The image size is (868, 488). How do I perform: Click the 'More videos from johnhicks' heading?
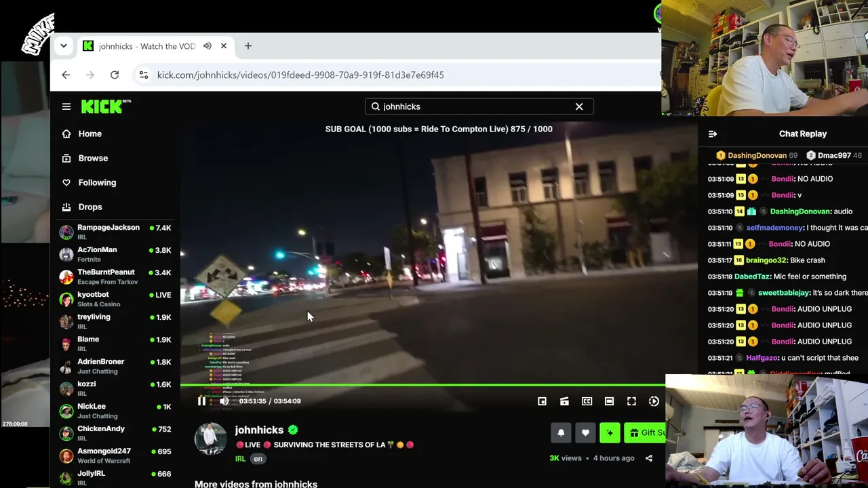(x=256, y=484)
